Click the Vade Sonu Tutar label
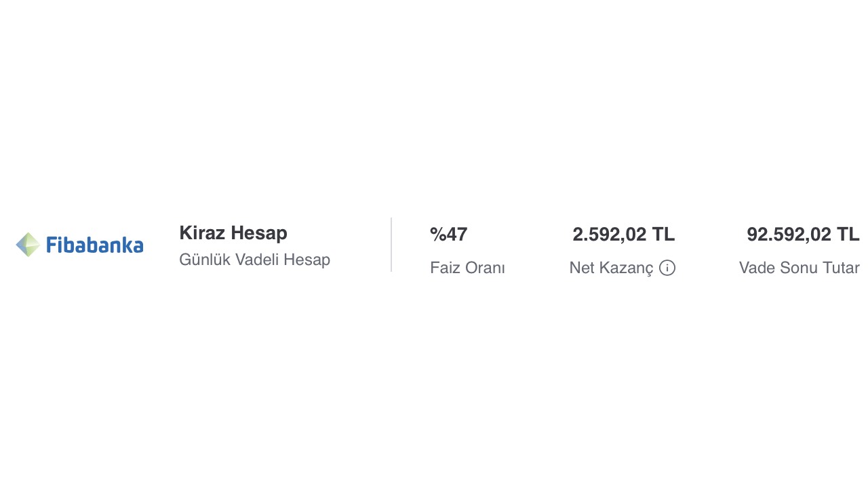The image size is (868, 488). coord(799,268)
